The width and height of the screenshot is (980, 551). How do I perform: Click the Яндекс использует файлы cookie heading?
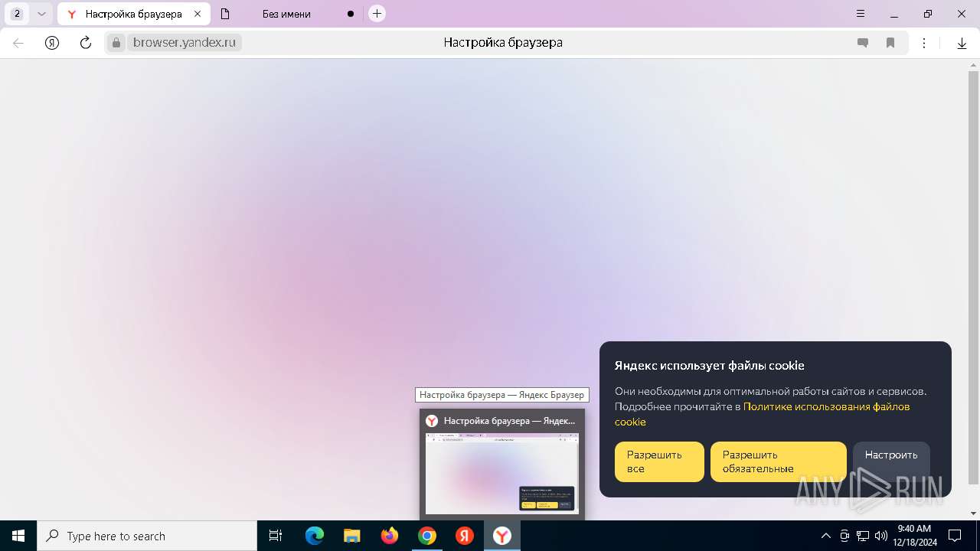[x=710, y=366]
